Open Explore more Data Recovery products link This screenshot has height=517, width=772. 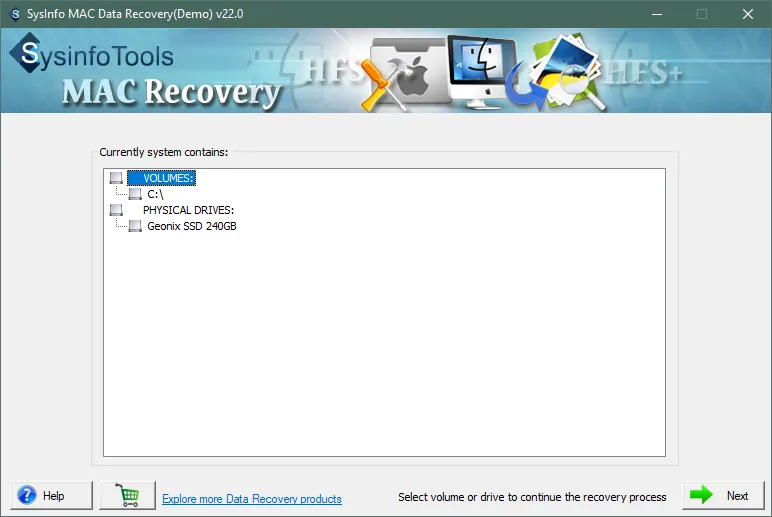point(252,499)
